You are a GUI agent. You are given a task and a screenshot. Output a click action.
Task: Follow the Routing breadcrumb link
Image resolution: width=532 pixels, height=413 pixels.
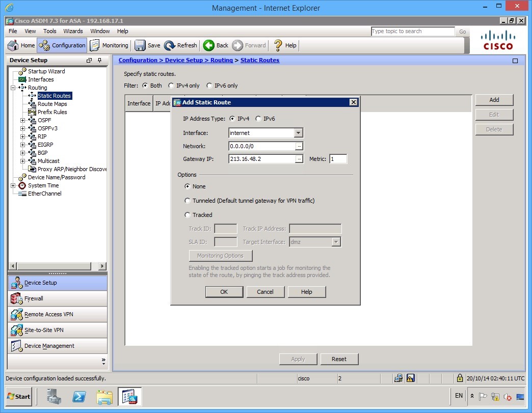[221, 60]
